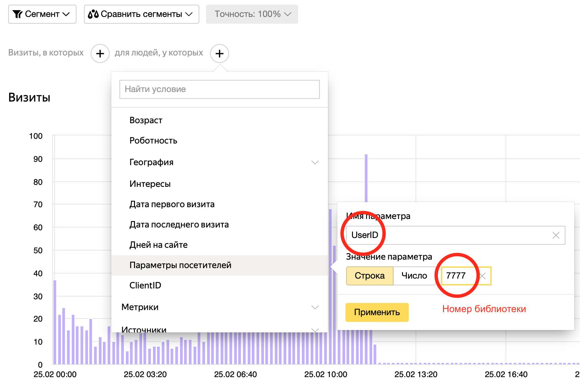Open the Точность 100% dropdown
The height and width of the screenshot is (392, 580).
(252, 14)
